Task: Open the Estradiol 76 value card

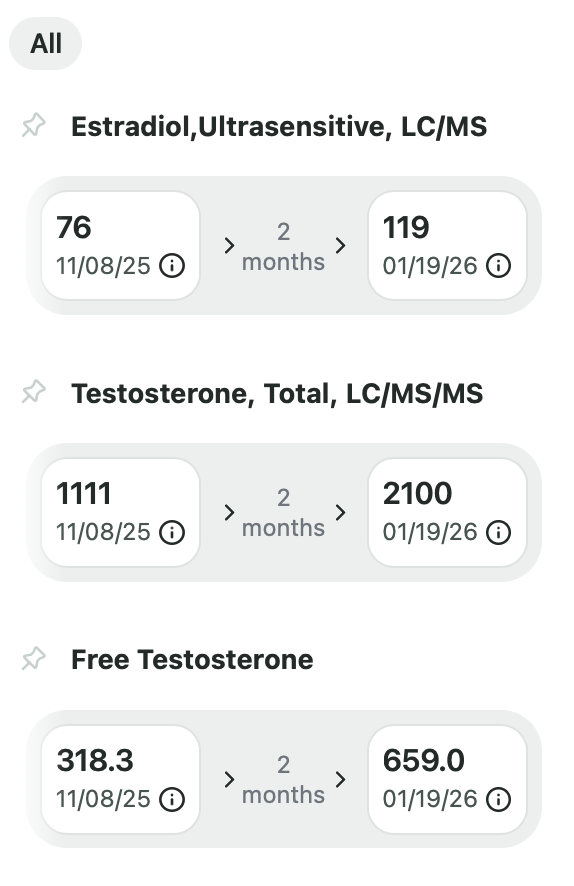Action: point(120,245)
